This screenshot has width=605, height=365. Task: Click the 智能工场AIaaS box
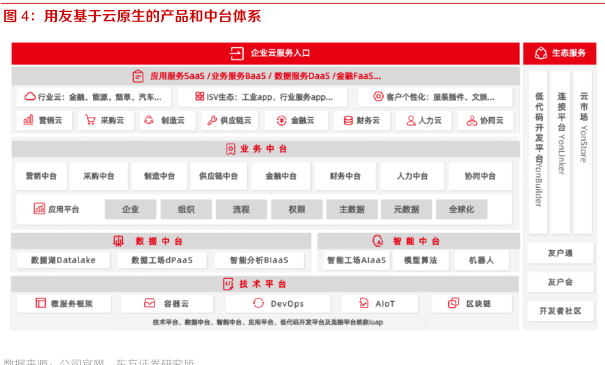point(357,260)
